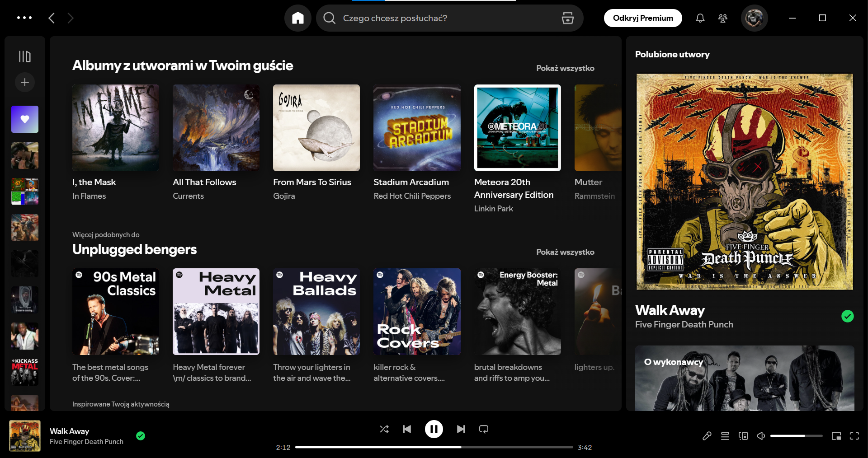Screen dimensions: 868x458
Task: Mute the volume
Action: tap(760, 436)
